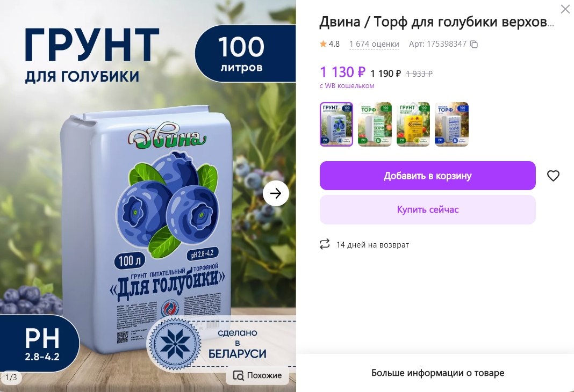Click the return policy arrows icon
Image resolution: width=574 pixels, height=392 pixels.
(324, 244)
